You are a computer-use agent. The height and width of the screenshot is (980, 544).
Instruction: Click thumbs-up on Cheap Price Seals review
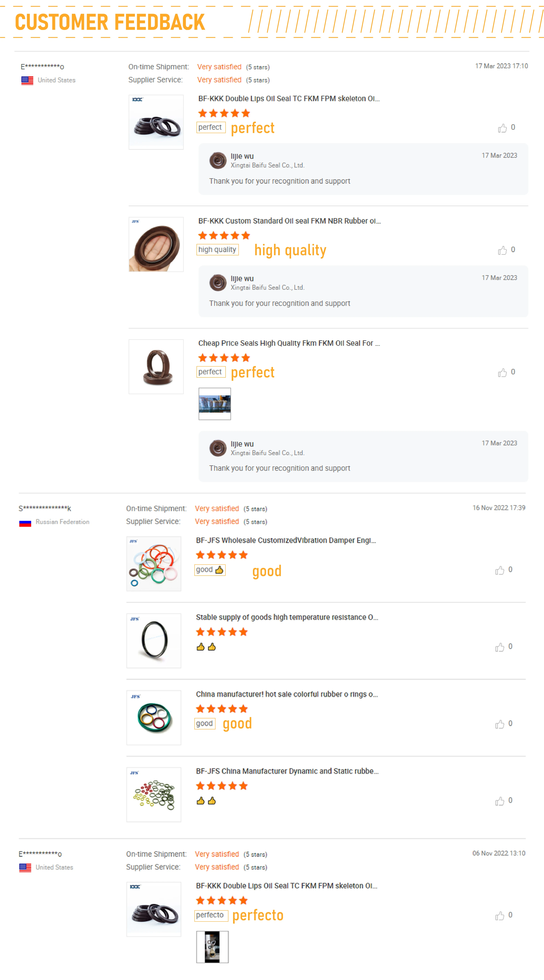502,372
